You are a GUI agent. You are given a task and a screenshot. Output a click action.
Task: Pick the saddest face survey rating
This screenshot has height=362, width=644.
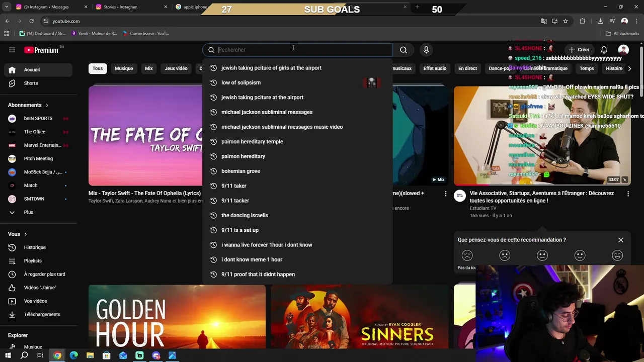coord(467,255)
